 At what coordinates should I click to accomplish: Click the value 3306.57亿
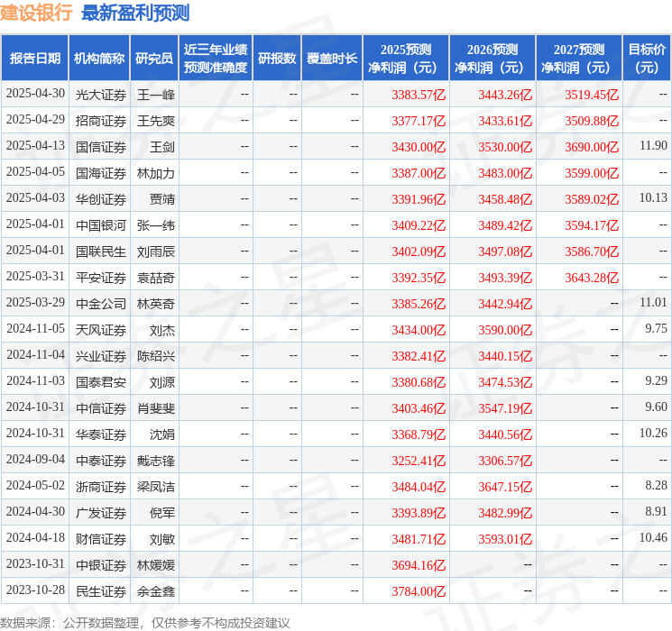505,461
